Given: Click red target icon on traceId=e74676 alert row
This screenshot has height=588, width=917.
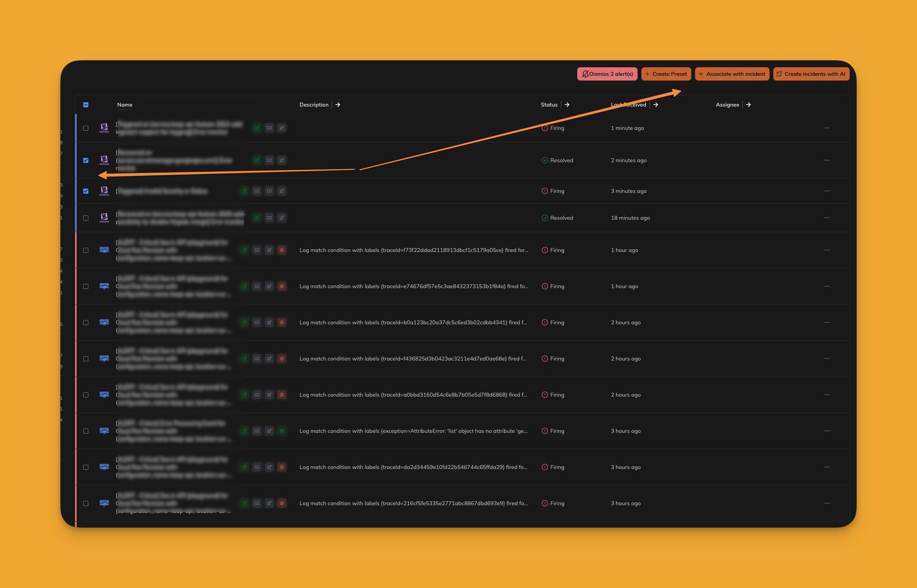Looking at the screenshot, I should point(282,286).
